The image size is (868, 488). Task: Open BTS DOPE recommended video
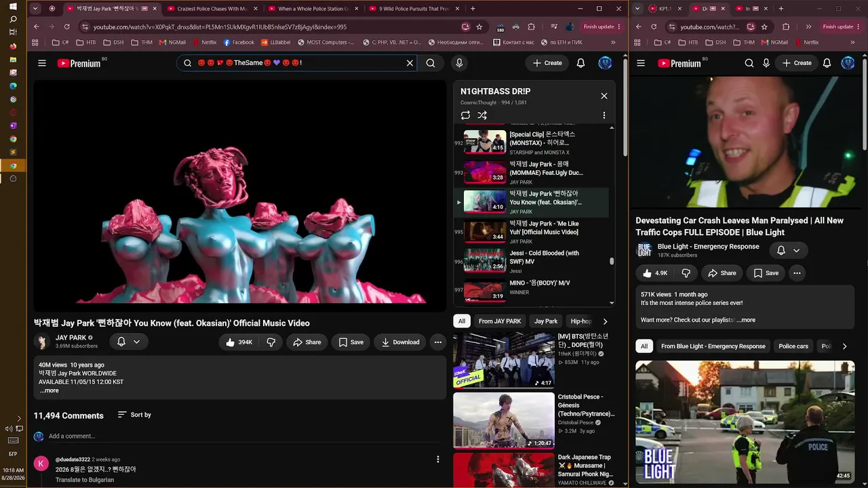[x=504, y=361]
